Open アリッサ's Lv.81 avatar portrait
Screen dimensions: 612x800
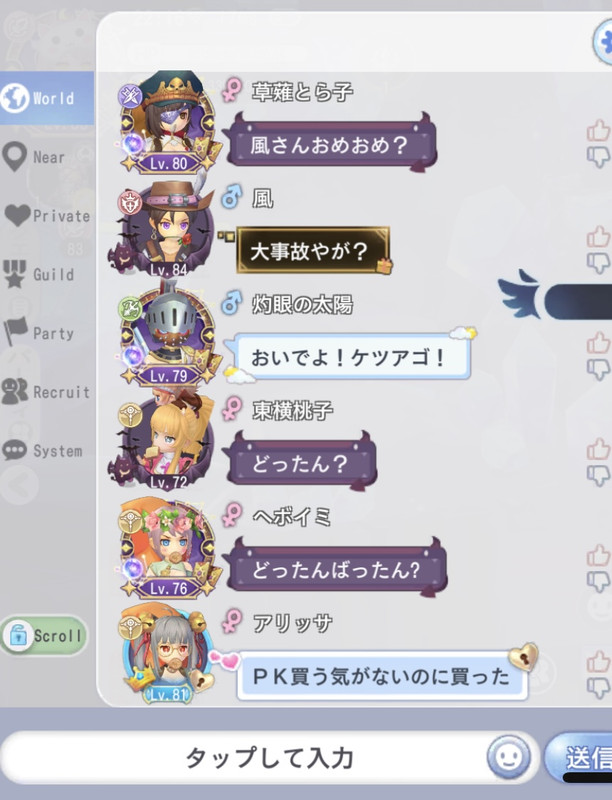coord(167,653)
